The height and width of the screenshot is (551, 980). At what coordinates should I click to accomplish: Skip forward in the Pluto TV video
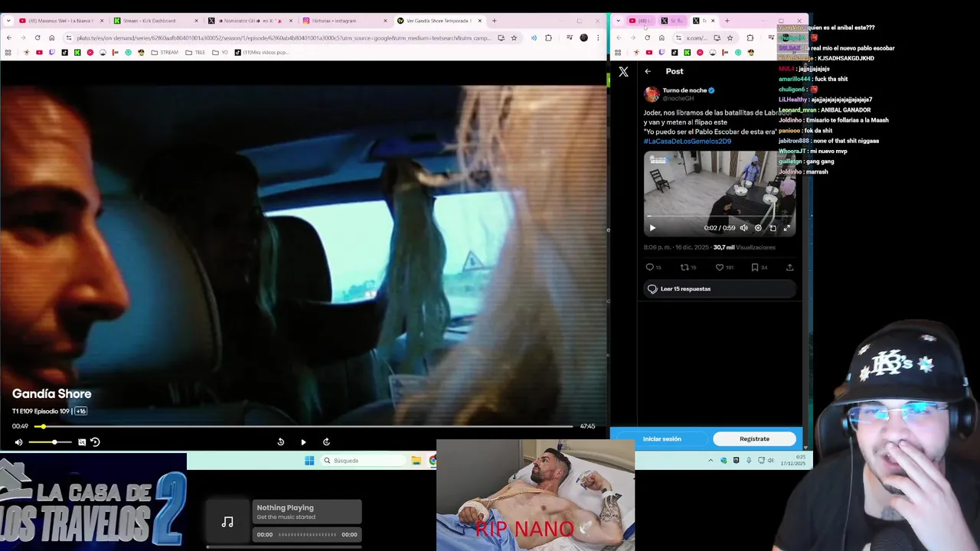[x=326, y=442]
